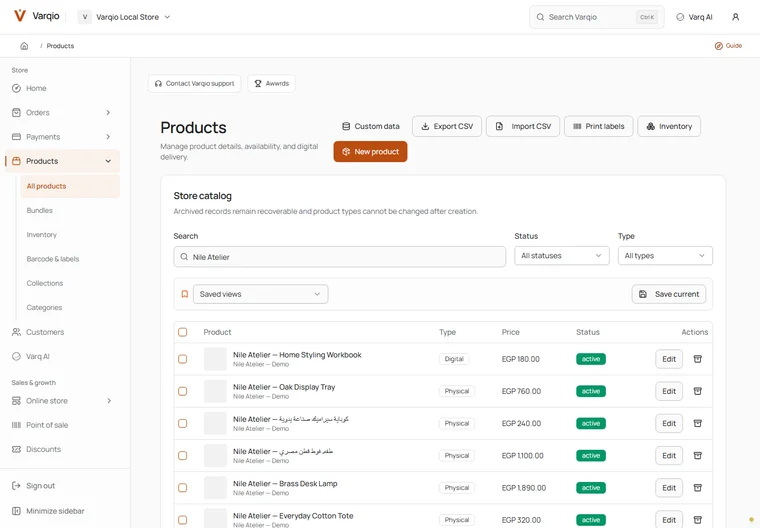Open Bundles in the sidebar
Screen dimensions: 760x528
[x=40, y=210]
